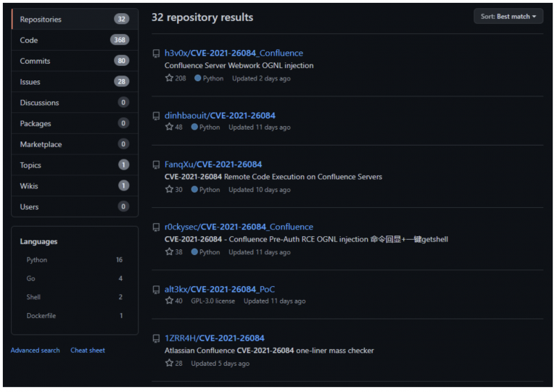The width and height of the screenshot is (557, 392).
Task: Select Wikis in the search sidebar
Action: (30, 186)
